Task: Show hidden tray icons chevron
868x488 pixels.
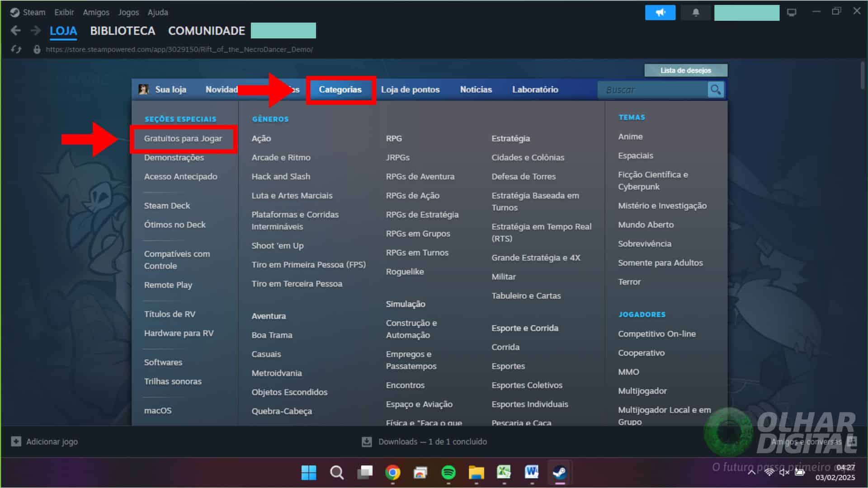Action: (x=751, y=472)
